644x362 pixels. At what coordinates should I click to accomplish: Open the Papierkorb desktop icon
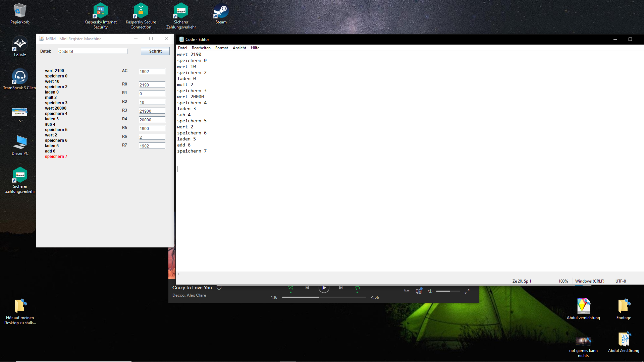click(x=20, y=14)
